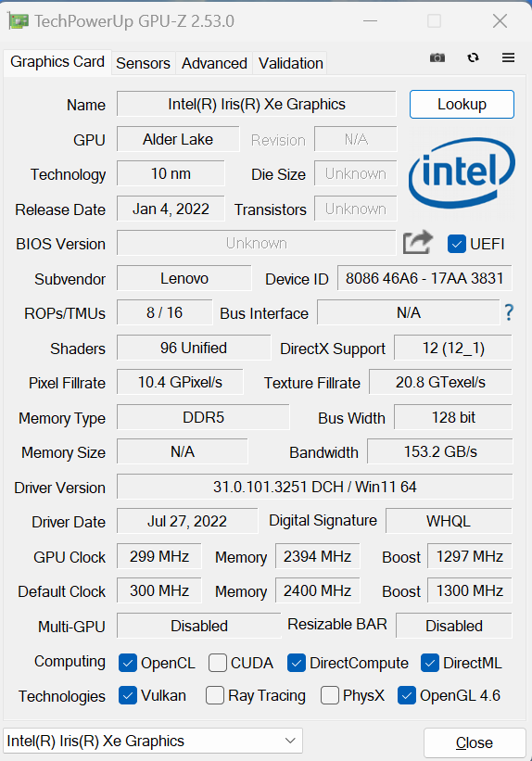
Task: Check the Ray Tracing box
Action: click(214, 695)
